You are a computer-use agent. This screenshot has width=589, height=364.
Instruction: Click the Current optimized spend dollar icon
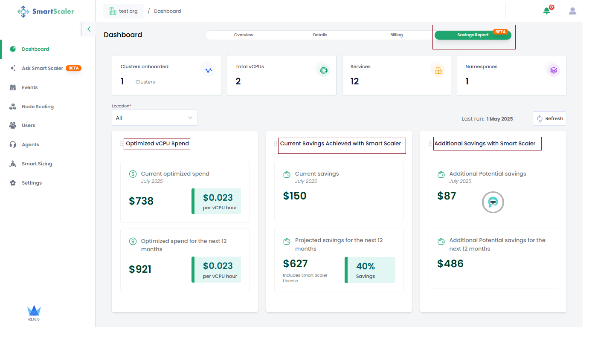click(x=133, y=174)
